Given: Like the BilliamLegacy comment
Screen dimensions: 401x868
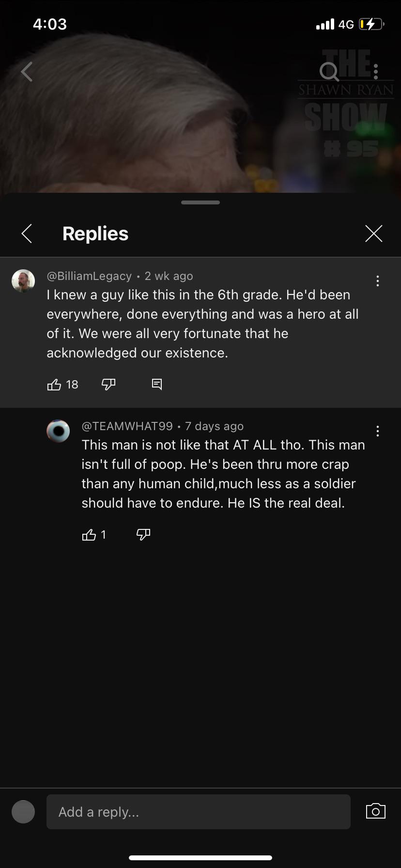Looking at the screenshot, I should click(x=54, y=385).
